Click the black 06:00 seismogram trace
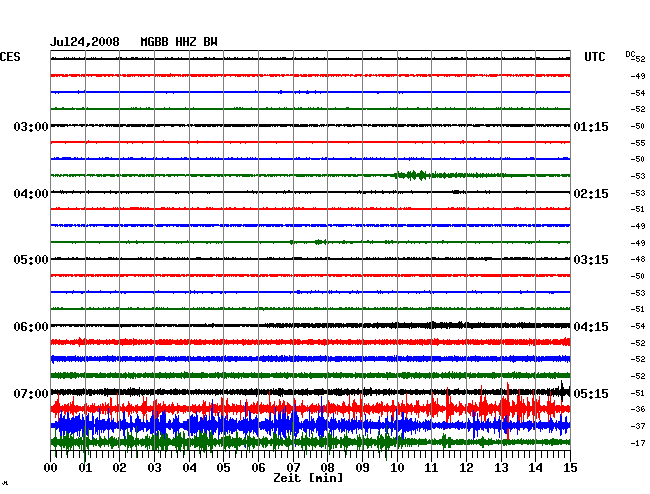The image size is (650, 494). click(x=310, y=325)
